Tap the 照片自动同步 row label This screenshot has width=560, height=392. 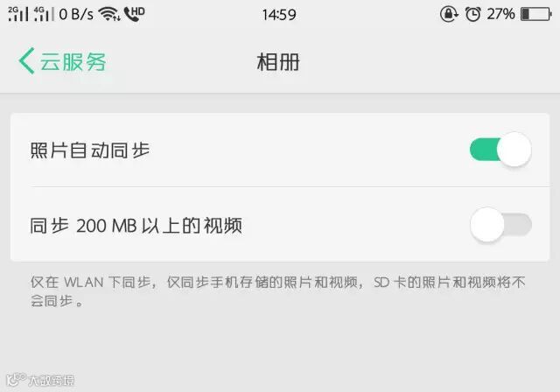[x=89, y=150]
